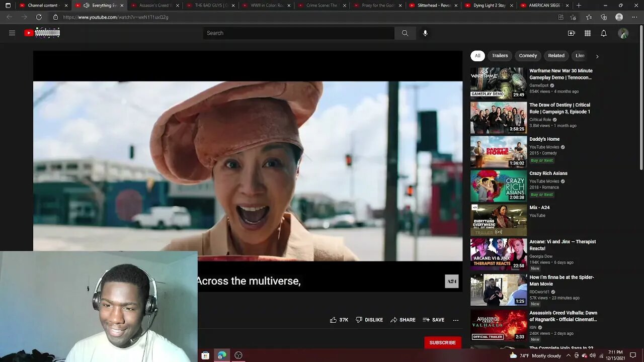Open the account avatar menu
This screenshot has width=644, height=362.
coord(623,33)
